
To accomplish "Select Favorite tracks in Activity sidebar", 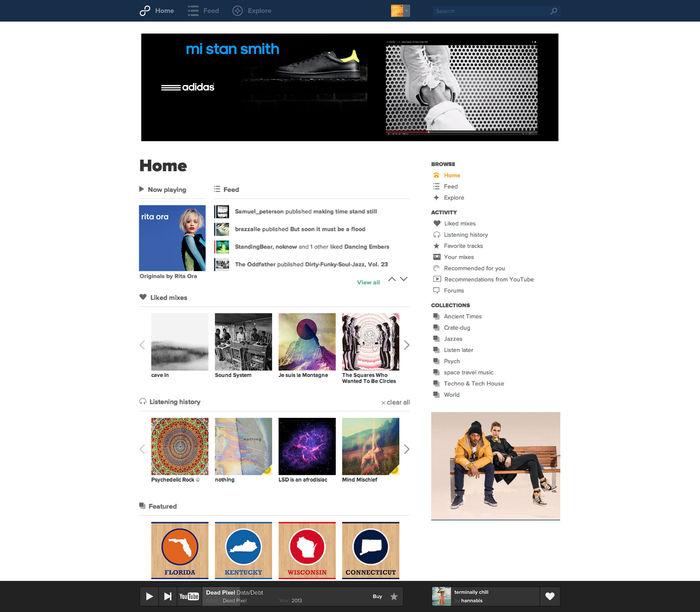I will point(463,246).
